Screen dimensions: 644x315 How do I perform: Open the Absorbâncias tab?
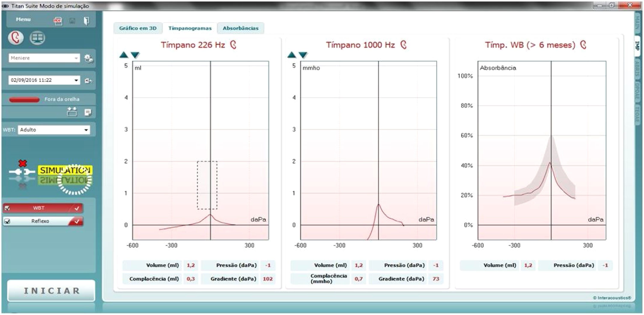[x=240, y=28]
